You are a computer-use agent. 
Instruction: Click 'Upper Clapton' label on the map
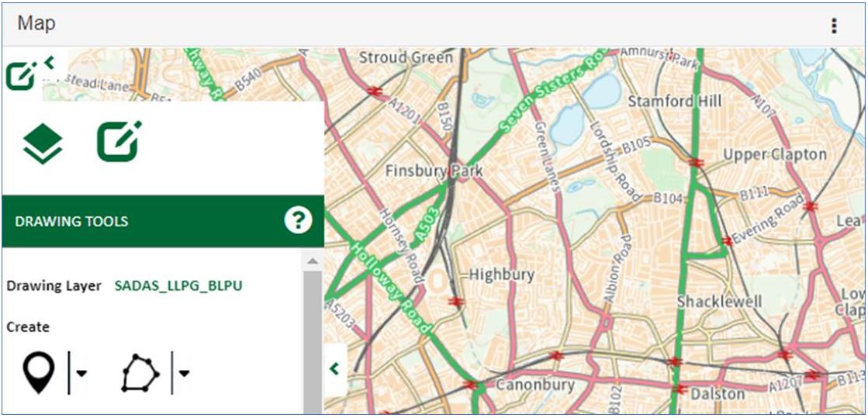774,154
